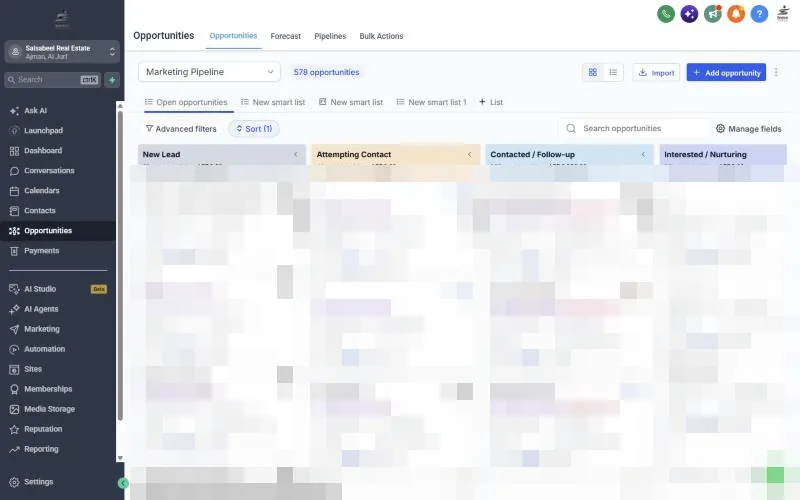Collapse the Contacted / Follow-up column

(643, 154)
